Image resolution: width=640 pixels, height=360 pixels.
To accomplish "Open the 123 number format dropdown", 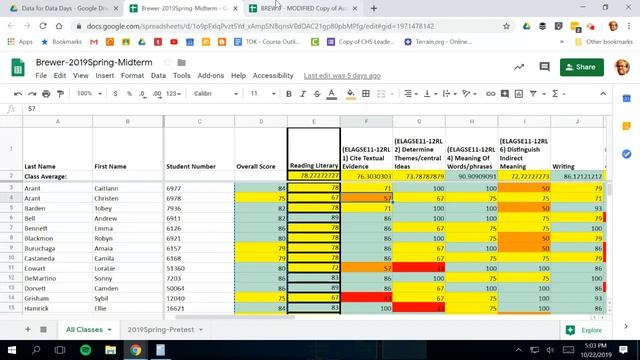I will click(x=173, y=94).
